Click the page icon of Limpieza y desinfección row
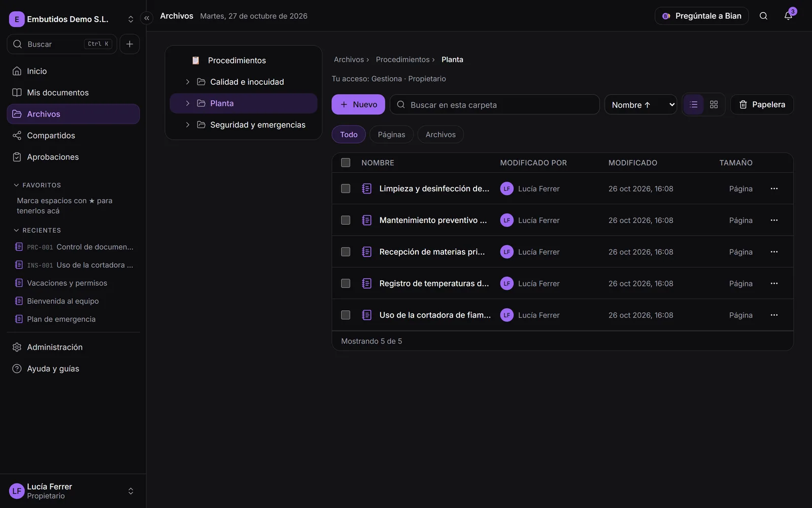The height and width of the screenshot is (508, 812). 366,188
